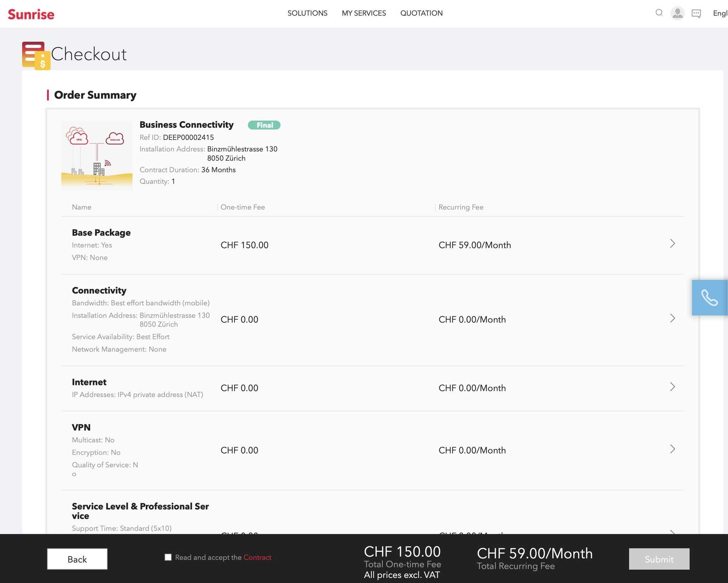Click Service Level & Professional Service heading

(140, 511)
